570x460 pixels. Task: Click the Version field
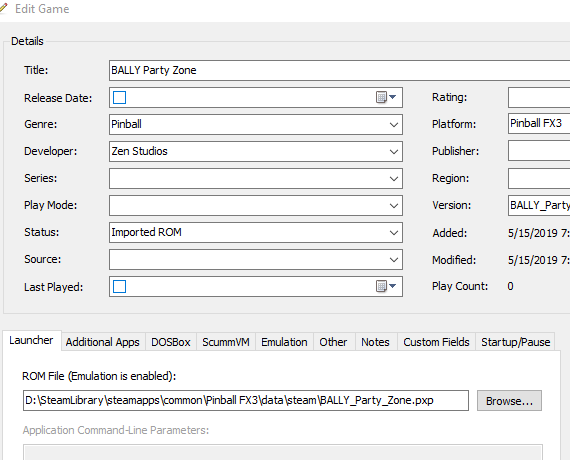point(539,205)
